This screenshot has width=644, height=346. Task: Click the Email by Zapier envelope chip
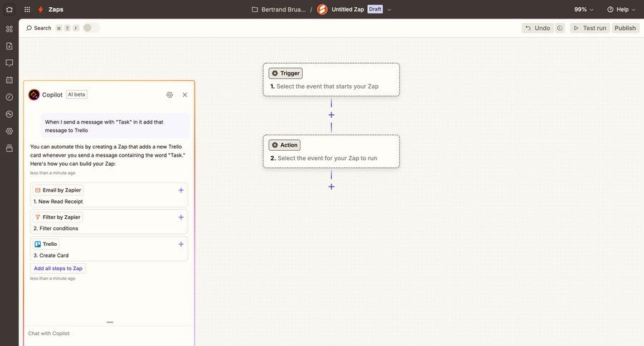coord(58,190)
